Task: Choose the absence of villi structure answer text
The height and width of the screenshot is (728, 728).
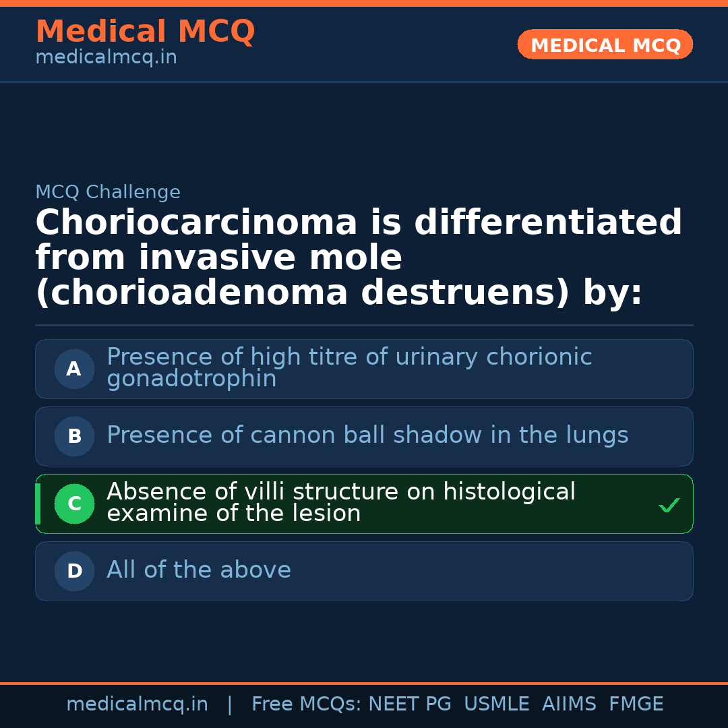Action: point(341,503)
